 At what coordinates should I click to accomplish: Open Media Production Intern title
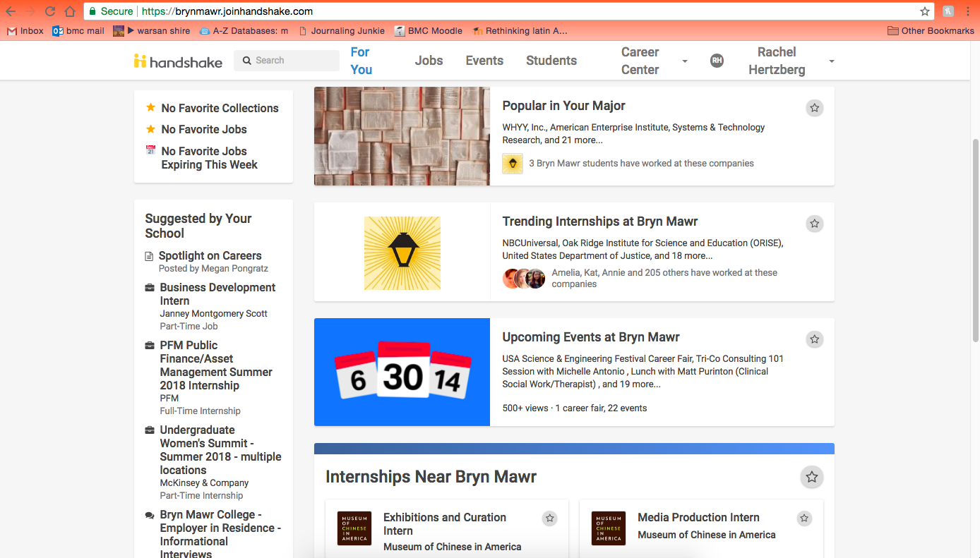pos(698,517)
